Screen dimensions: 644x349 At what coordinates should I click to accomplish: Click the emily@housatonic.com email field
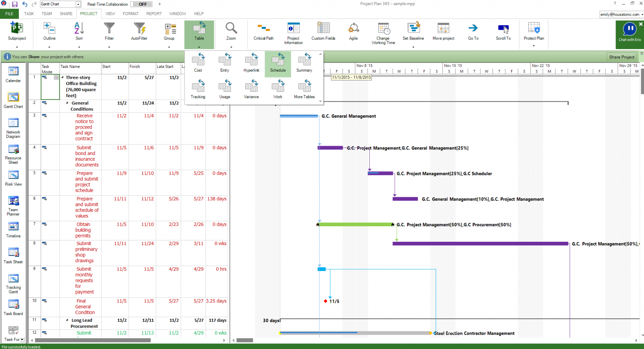(620, 14)
